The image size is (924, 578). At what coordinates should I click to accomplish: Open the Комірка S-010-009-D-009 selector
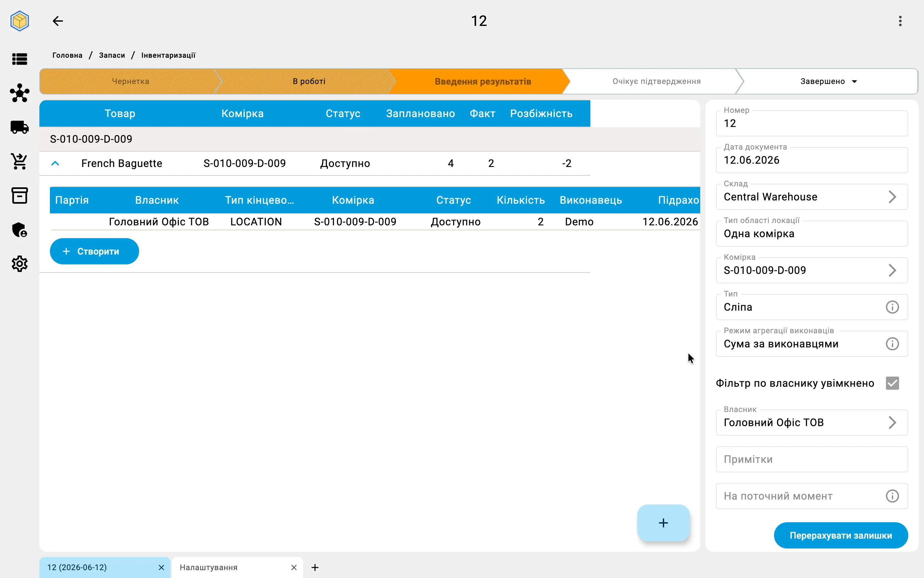tap(811, 270)
